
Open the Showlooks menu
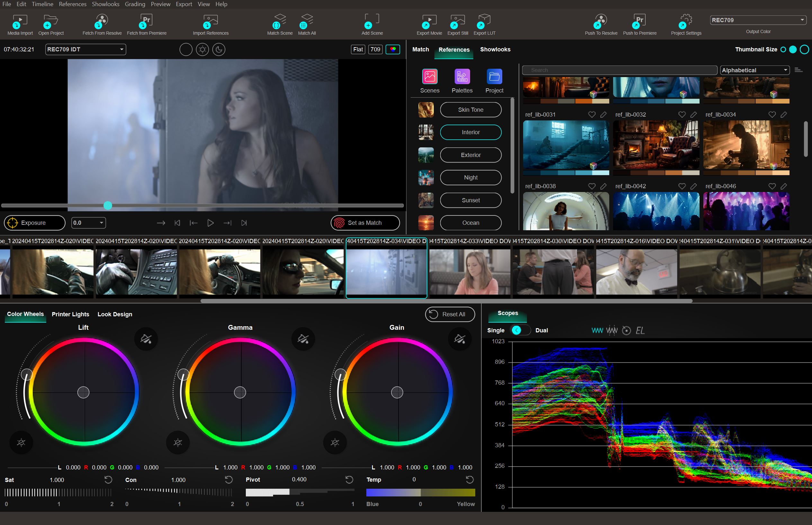(x=105, y=4)
